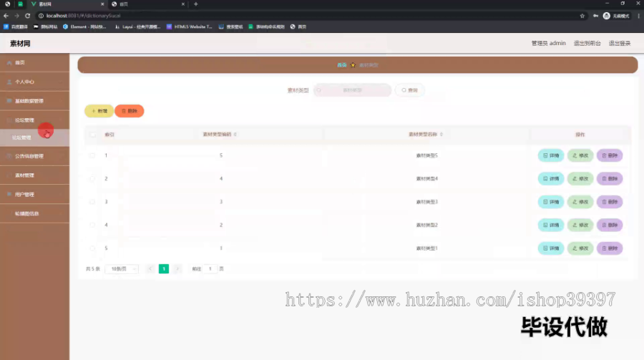Screen dimensions: 644x360
Task: Open the Layui bookmark
Action: [137, 26]
